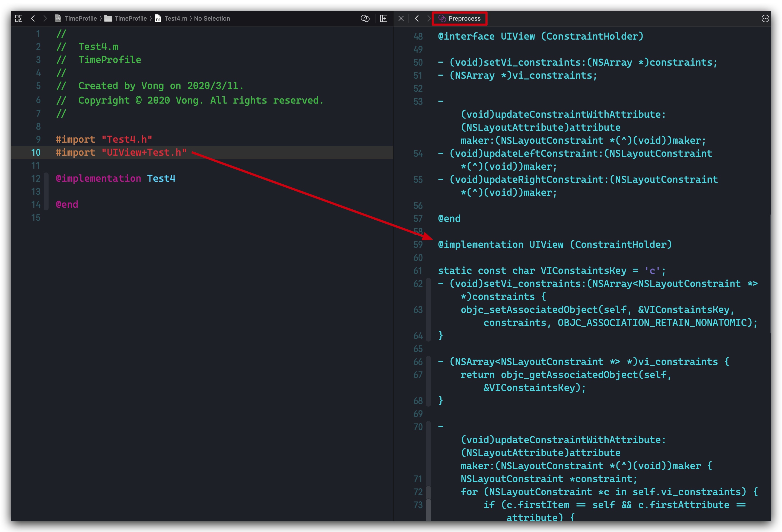Click the No Selection jump bar item
The height and width of the screenshot is (532, 782).
pos(212,18)
